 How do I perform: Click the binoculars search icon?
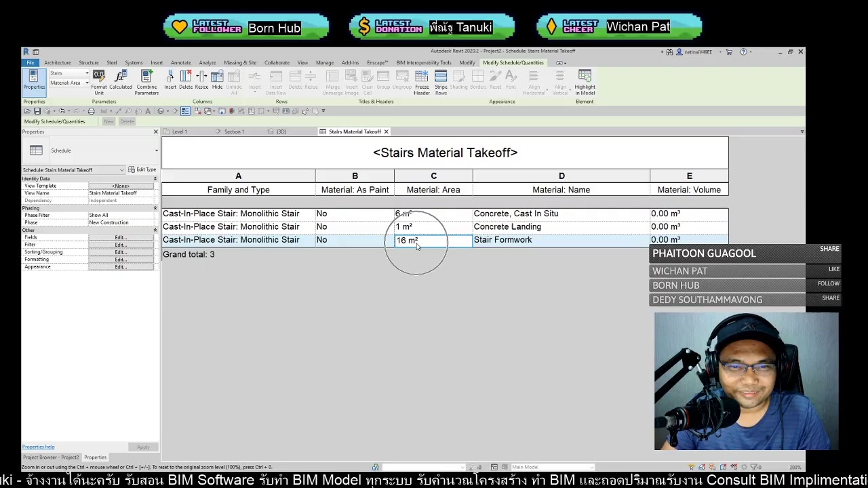click(x=669, y=52)
